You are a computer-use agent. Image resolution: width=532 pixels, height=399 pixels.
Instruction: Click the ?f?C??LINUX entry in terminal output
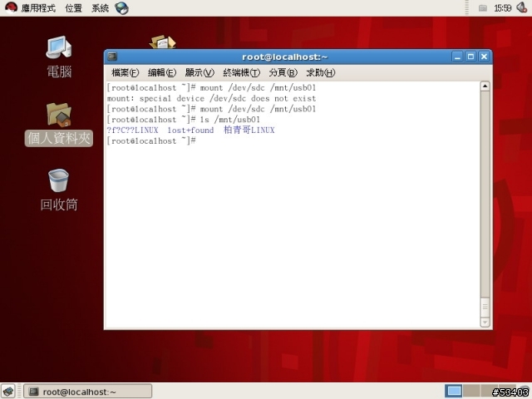[133, 131]
